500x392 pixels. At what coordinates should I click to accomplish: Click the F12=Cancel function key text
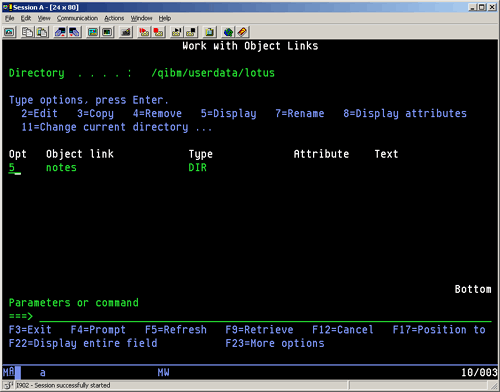pos(343,330)
